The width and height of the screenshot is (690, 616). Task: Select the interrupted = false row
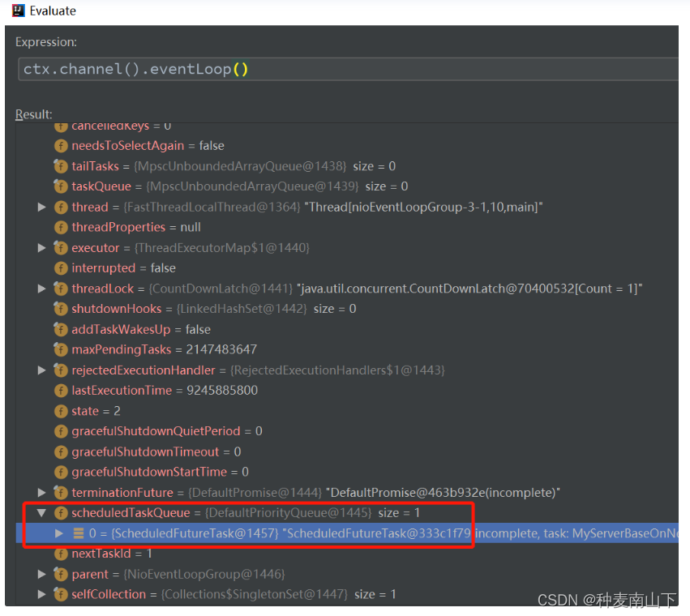point(347,268)
